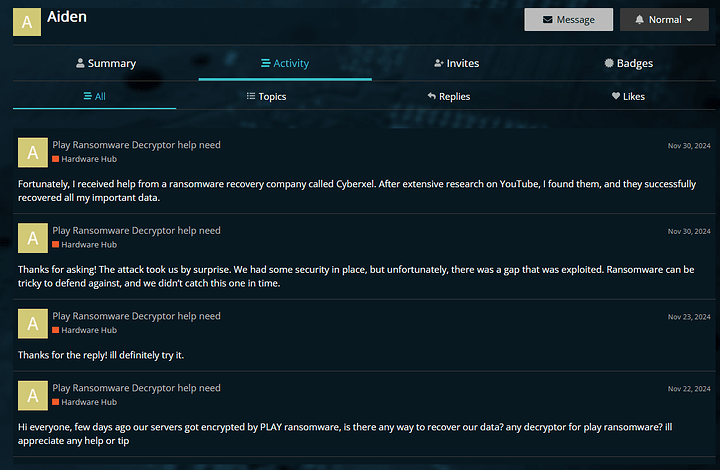Open topic title of first Nov 30 post
720x470 pixels.
tap(136, 145)
